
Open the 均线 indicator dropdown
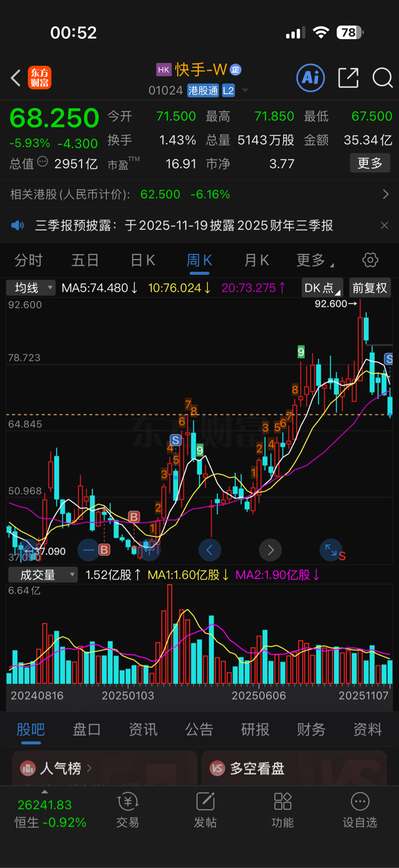point(31,288)
